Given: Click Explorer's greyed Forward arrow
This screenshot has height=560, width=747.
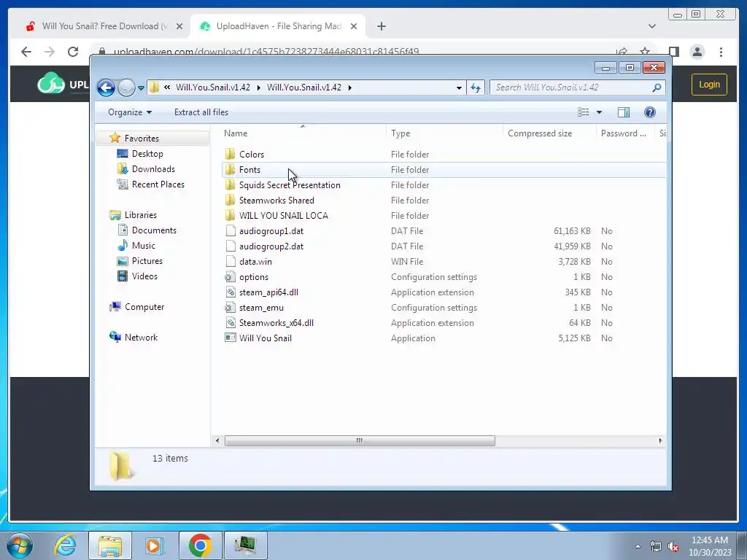Looking at the screenshot, I should pos(126,87).
